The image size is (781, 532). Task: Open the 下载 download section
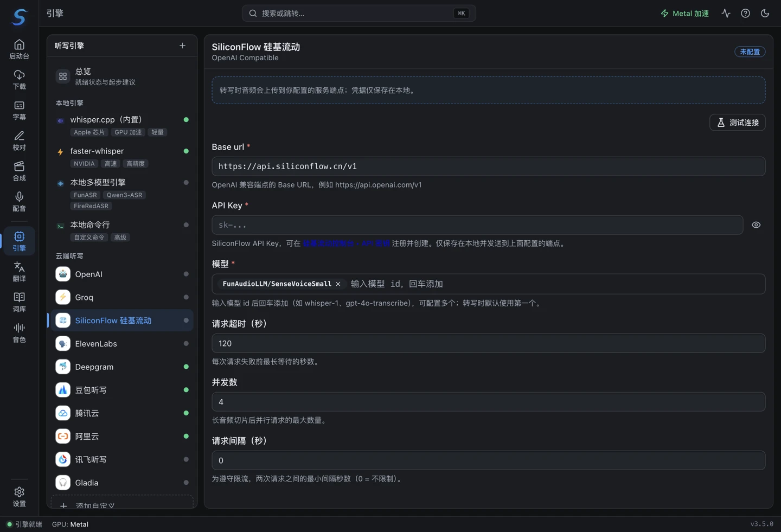click(19, 80)
